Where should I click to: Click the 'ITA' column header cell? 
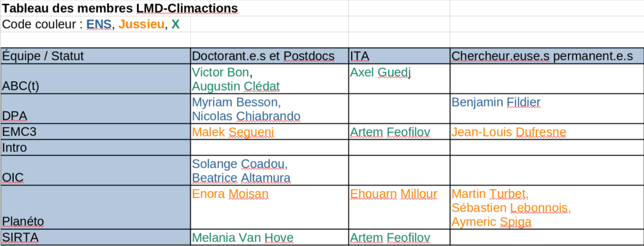399,56
